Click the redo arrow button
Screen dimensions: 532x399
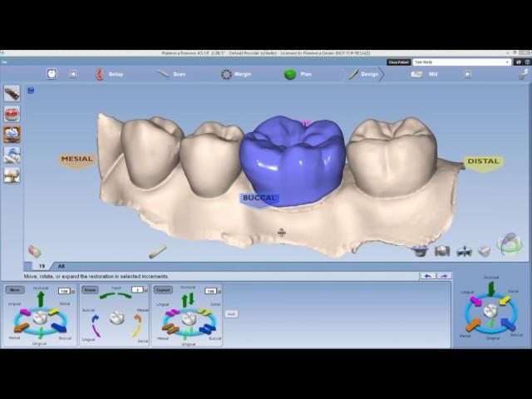(x=444, y=276)
